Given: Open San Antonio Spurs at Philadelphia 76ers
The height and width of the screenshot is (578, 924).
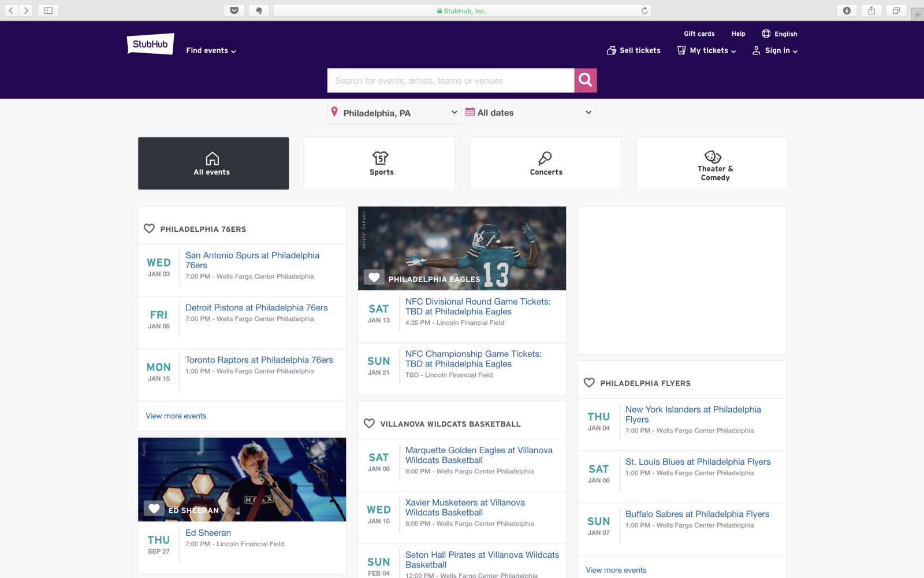Looking at the screenshot, I should 252,260.
